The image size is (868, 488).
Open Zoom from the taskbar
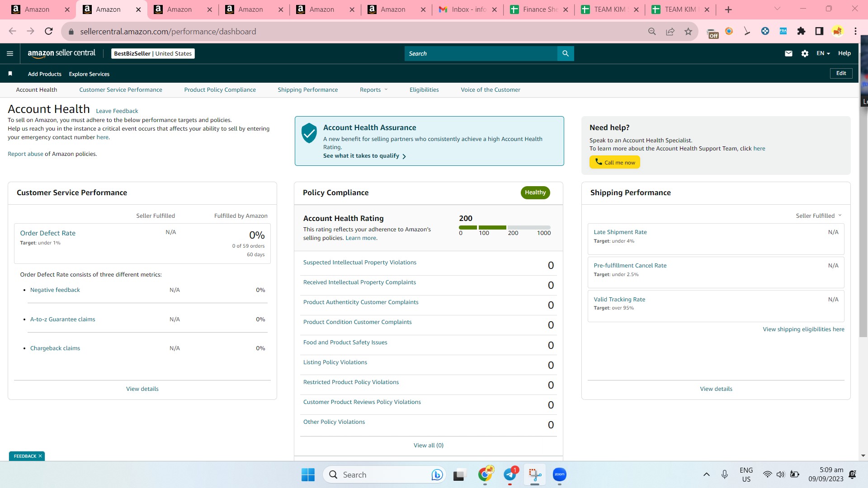click(x=560, y=474)
